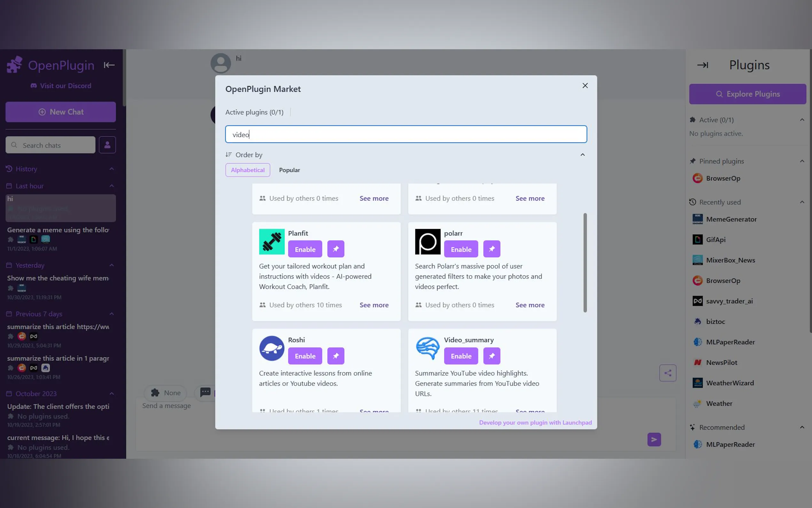Click the plugin search field containing video

coord(406,134)
